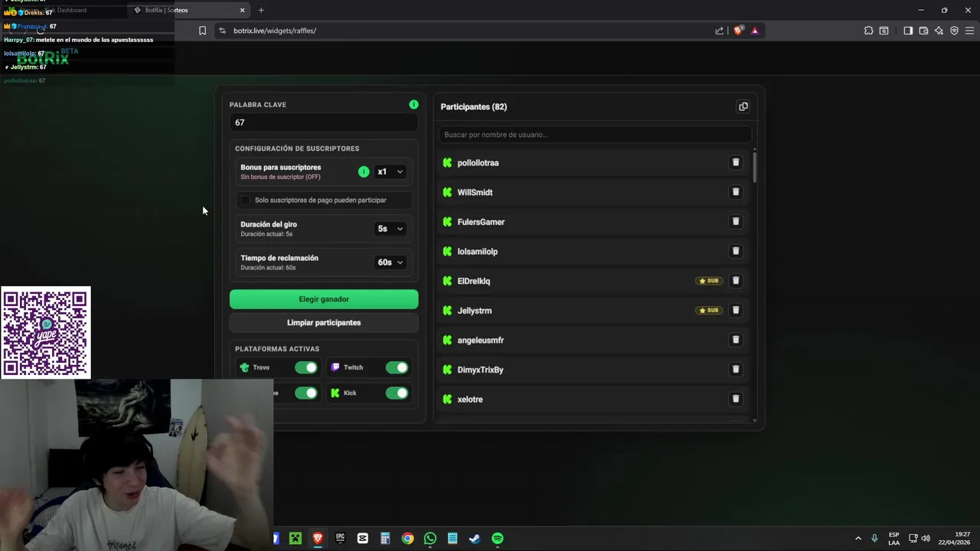Delete DimyxTrixBy via the trash icon
The height and width of the screenshot is (551, 980).
click(x=736, y=370)
